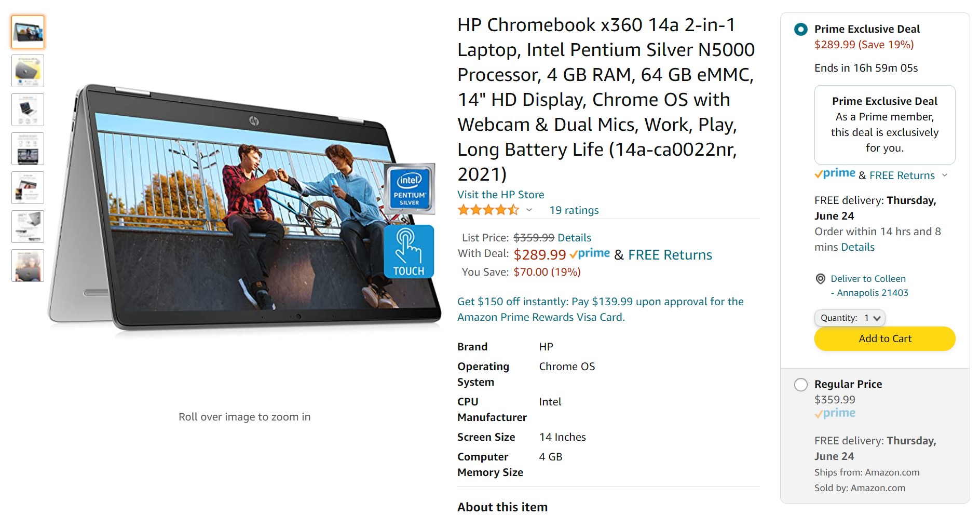Viewport: 980px width, 516px height.
Task: Select the last product thumbnail image
Action: 28,266
